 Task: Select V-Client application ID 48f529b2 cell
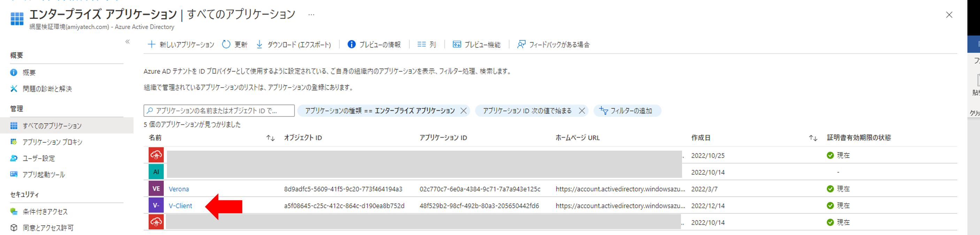479,206
